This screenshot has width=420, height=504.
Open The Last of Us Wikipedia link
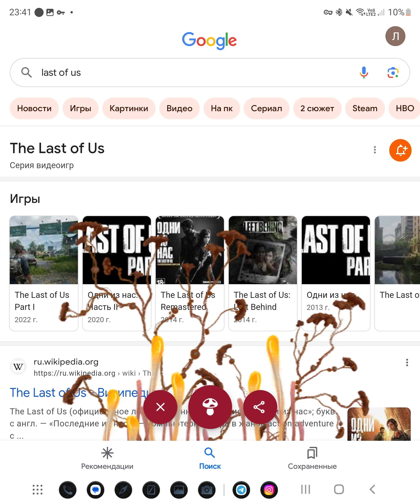click(79, 393)
